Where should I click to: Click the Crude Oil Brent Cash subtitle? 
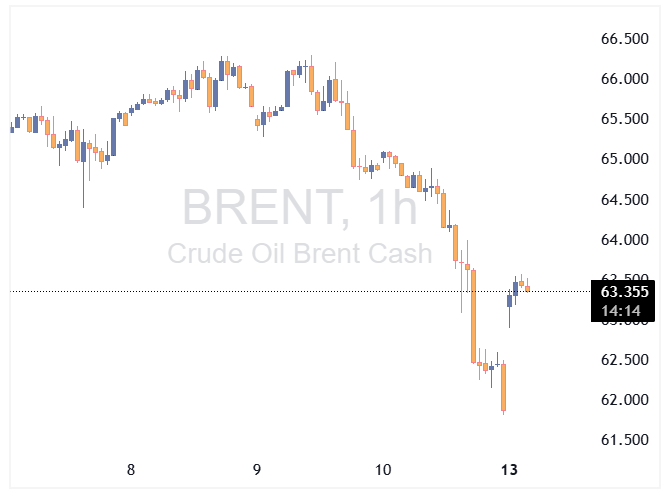[x=300, y=253]
